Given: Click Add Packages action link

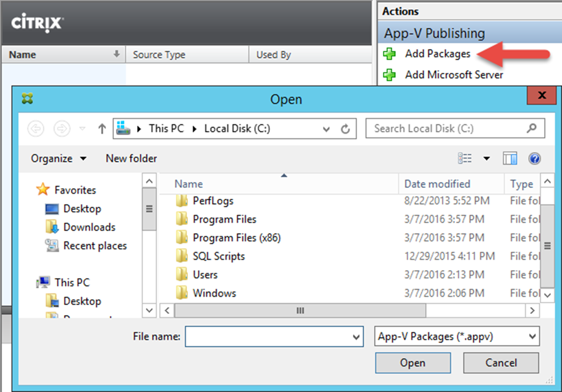Looking at the screenshot, I should pos(438,54).
